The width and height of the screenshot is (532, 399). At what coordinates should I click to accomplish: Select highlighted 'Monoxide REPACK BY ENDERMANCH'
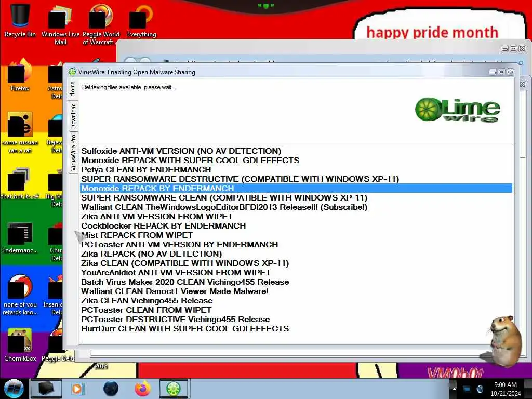296,188
